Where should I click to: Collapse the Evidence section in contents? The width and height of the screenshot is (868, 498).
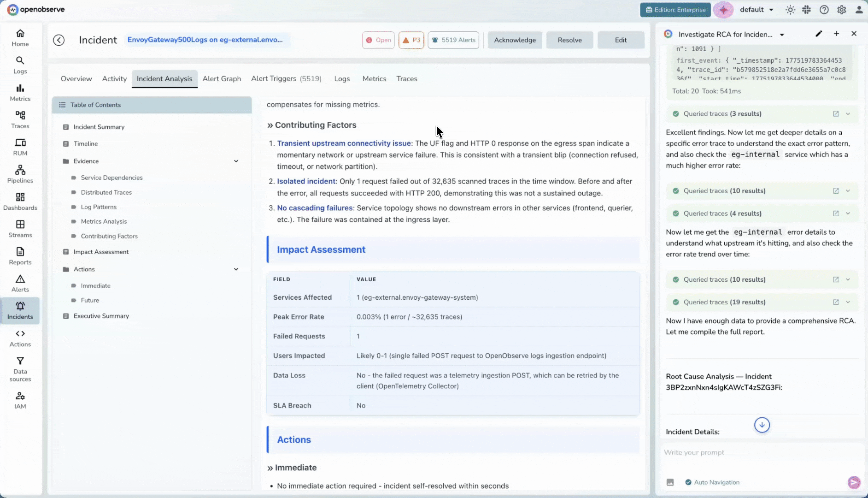point(236,161)
